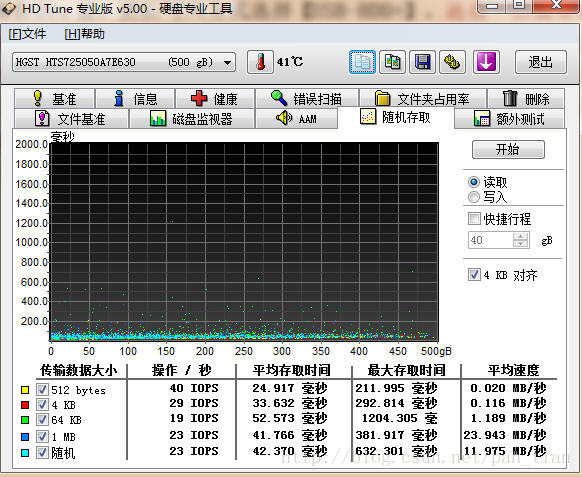This screenshot has width=582, height=477.
Task: Open the [F]文件 file menu
Action: pyautogui.click(x=27, y=34)
